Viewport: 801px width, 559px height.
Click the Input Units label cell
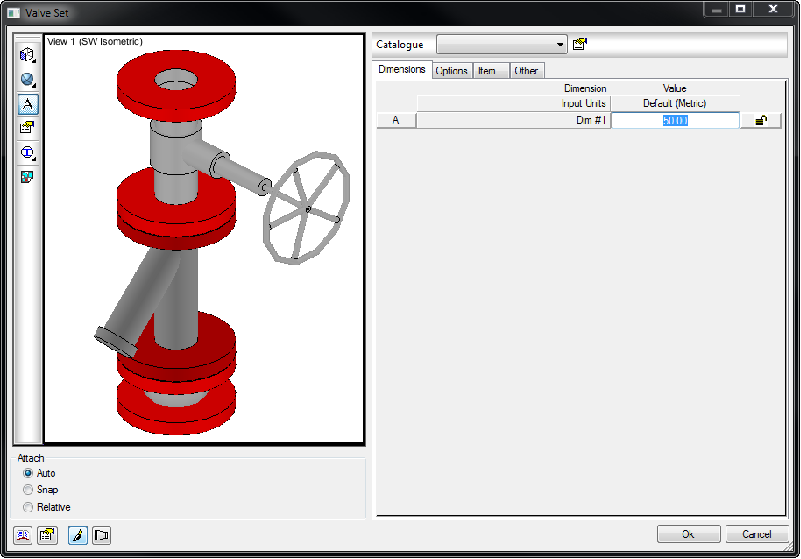pyautogui.click(x=513, y=103)
